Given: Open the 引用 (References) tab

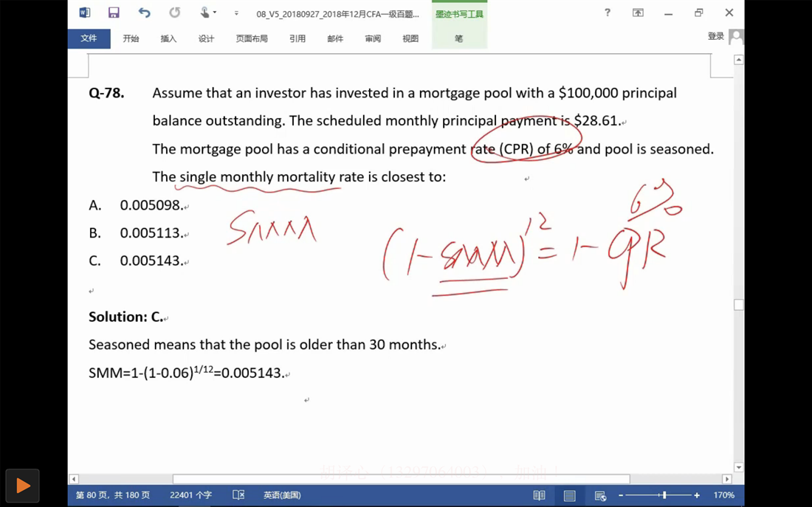Looking at the screenshot, I should click(297, 38).
